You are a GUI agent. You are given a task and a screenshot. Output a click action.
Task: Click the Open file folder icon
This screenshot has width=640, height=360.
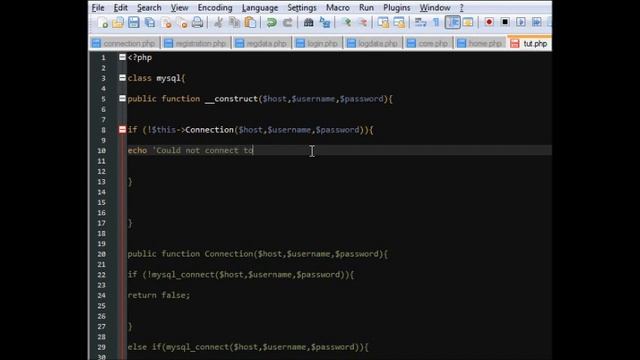[118, 22]
